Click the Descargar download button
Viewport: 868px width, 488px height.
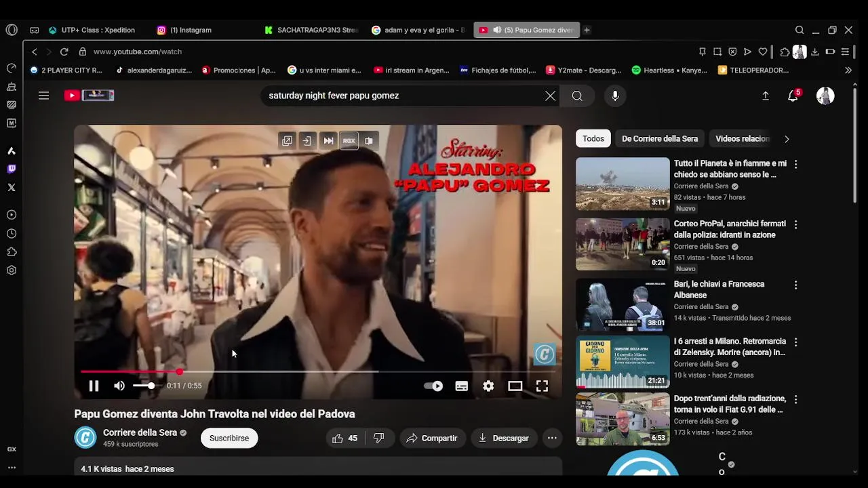tap(504, 438)
